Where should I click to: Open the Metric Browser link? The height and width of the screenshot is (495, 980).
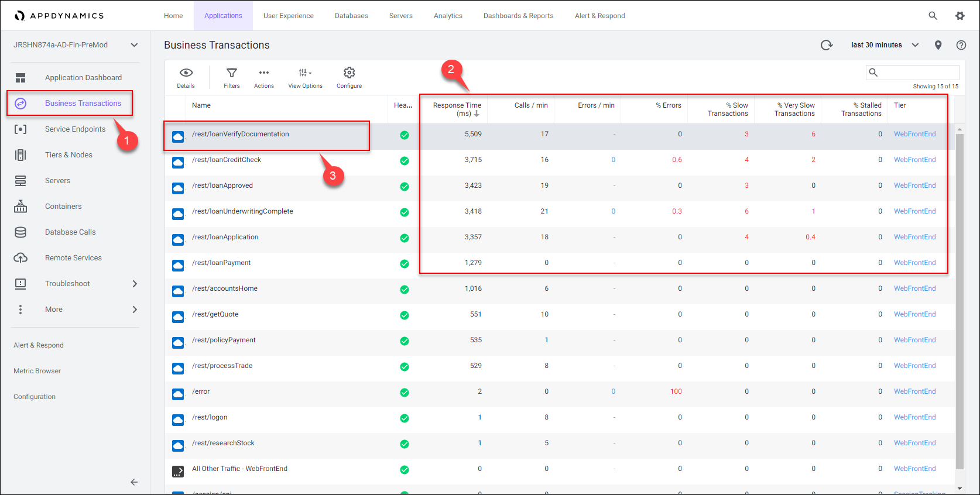click(x=37, y=371)
